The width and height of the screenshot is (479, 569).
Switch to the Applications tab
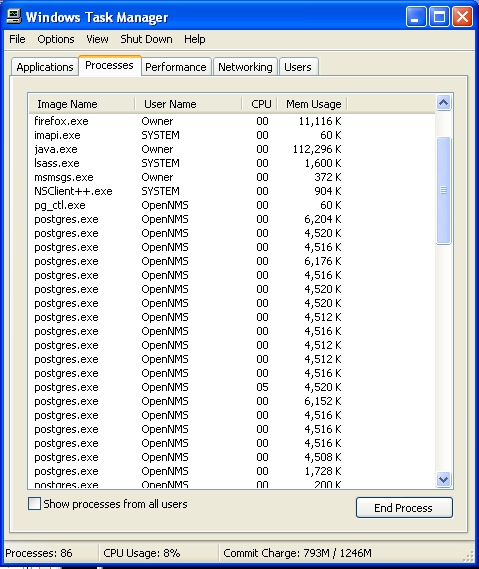pos(45,67)
